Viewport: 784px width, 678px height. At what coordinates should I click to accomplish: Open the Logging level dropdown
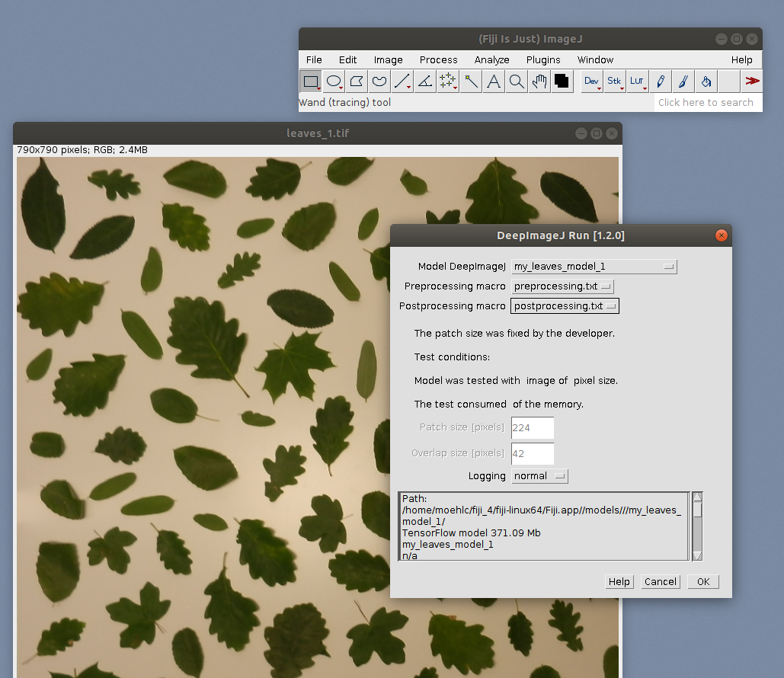click(539, 476)
